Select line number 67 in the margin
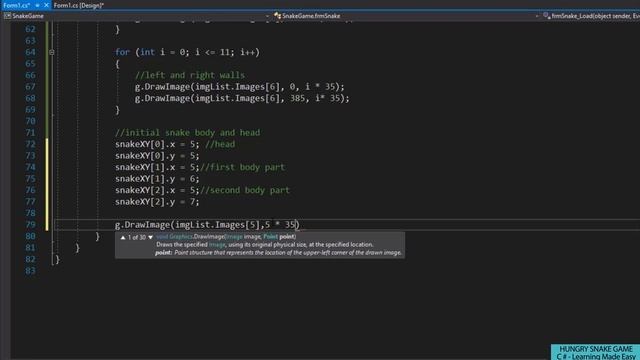 point(30,87)
